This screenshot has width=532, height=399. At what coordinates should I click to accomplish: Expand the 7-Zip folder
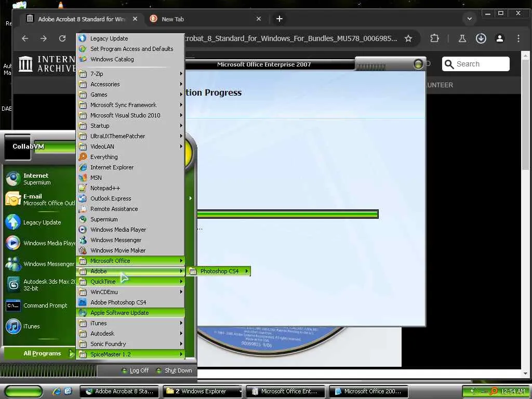coord(130,74)
